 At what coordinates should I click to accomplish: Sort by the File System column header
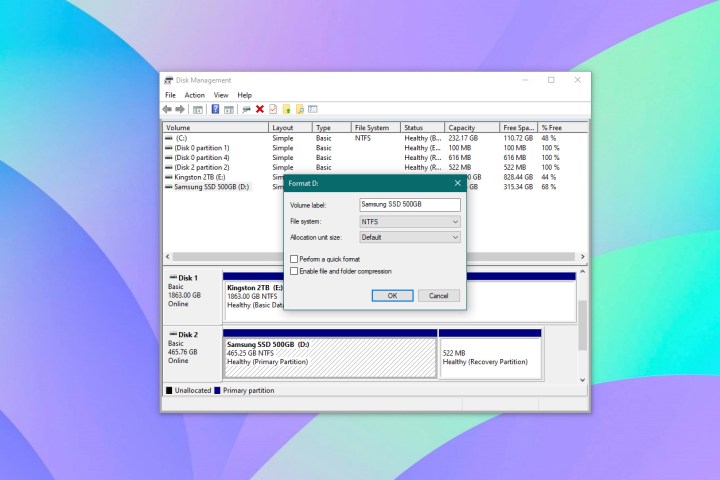point(376,128)
